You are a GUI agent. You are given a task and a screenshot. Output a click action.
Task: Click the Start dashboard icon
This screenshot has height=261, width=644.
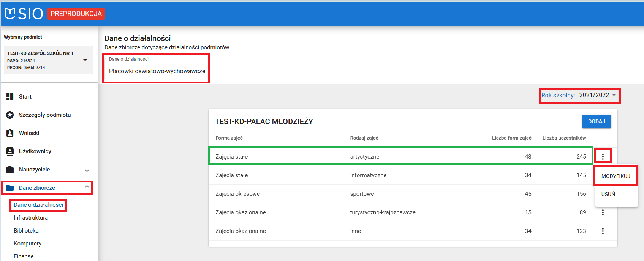(10, 97)
